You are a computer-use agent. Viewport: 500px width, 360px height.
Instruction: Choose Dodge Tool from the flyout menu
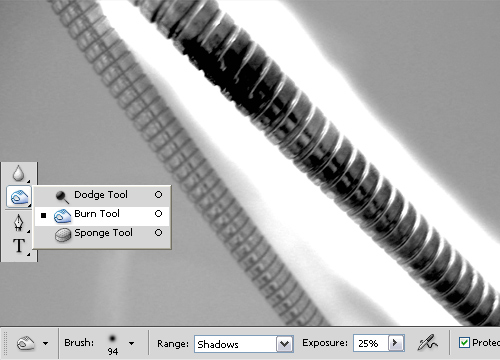(102, 195)
